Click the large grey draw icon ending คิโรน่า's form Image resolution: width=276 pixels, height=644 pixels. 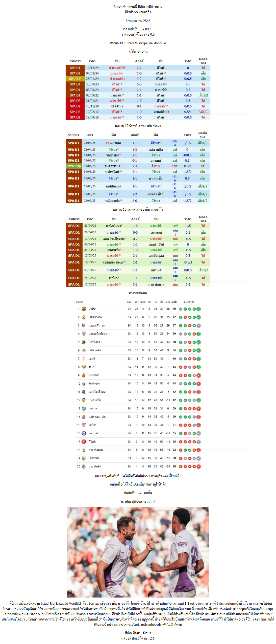tap(199, 442)
